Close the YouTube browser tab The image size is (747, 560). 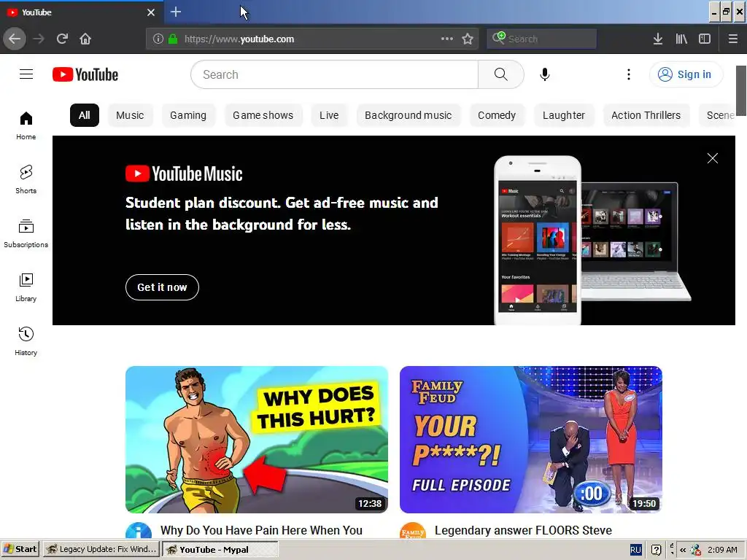151,12
